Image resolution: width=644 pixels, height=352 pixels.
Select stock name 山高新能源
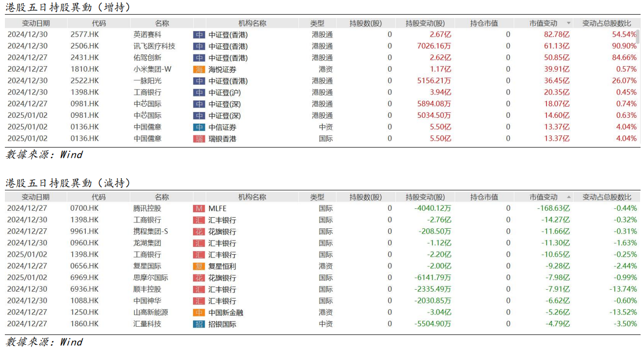point(151,313)
